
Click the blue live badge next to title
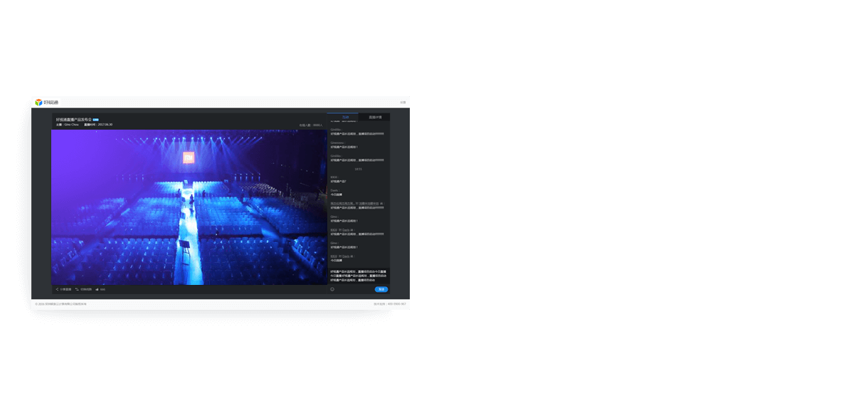95,120
